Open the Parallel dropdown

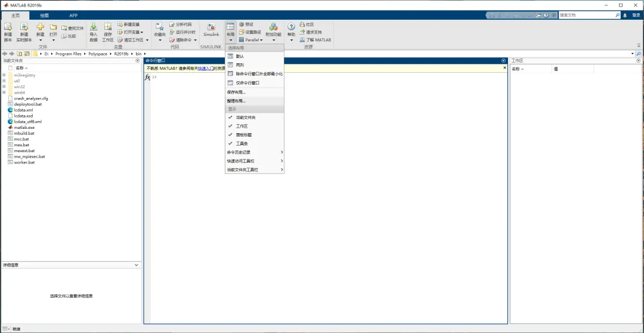(251, 40)
